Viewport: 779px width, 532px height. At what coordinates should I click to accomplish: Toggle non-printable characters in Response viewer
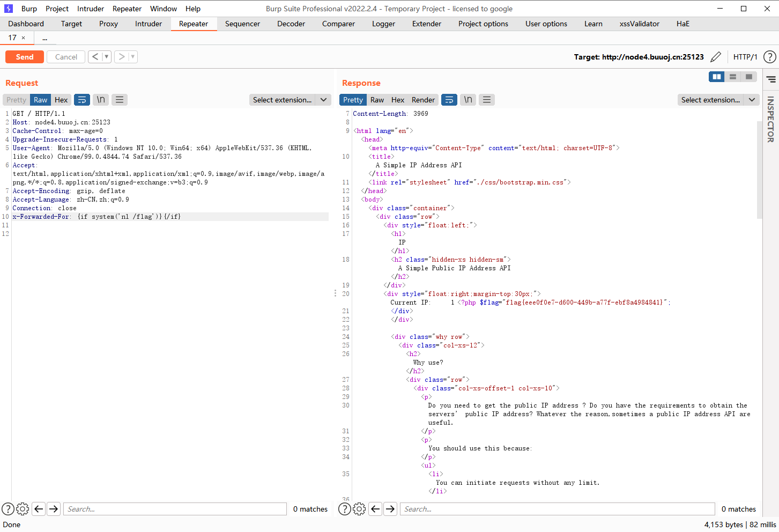(x=468, y=100)
